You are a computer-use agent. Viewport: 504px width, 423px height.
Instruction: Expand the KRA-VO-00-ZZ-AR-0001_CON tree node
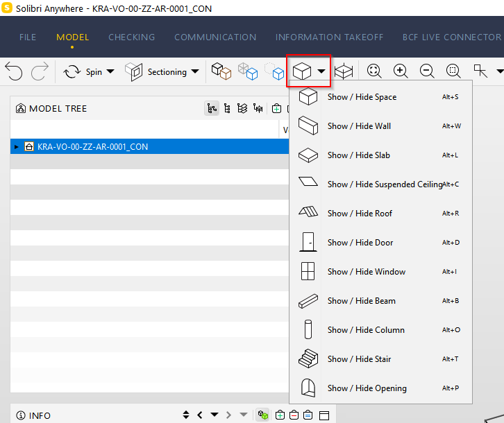17,147
